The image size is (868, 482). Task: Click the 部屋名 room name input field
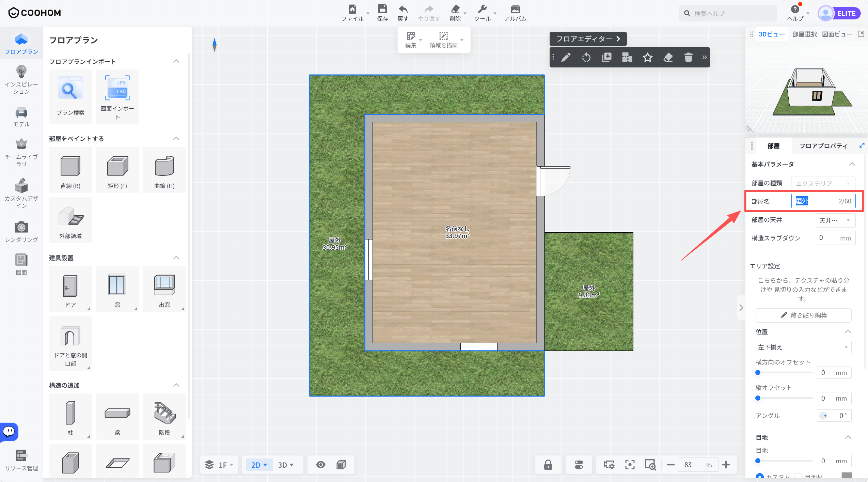823,201
